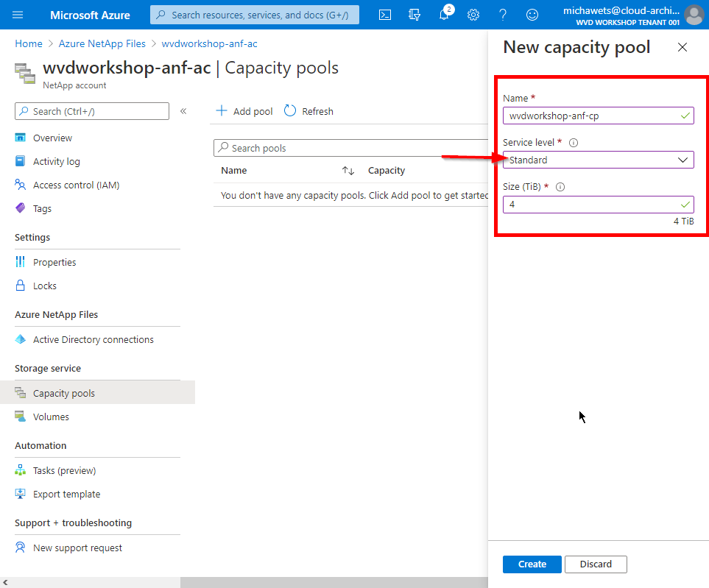Open Active Directory connections
The image size is (709, 588).
click(94, 339)
